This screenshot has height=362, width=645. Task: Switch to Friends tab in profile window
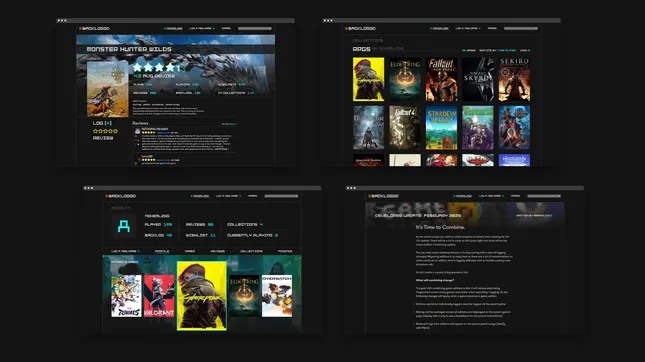click(285, 251)
